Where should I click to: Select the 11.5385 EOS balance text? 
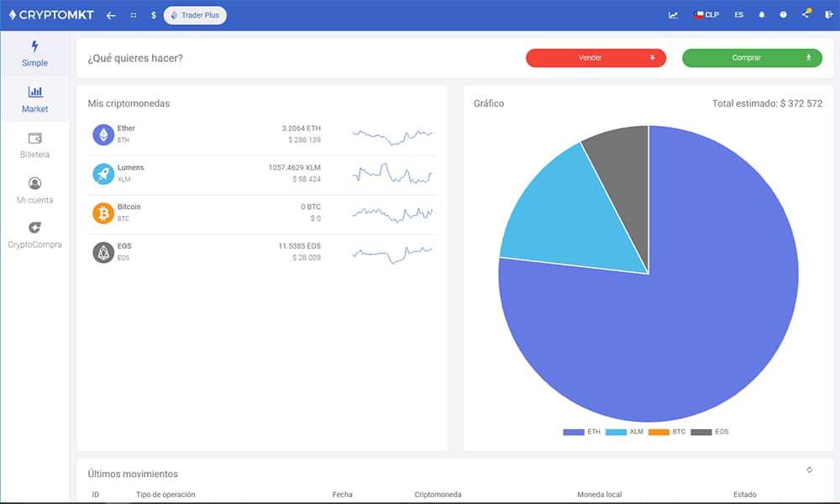(300, 246)
